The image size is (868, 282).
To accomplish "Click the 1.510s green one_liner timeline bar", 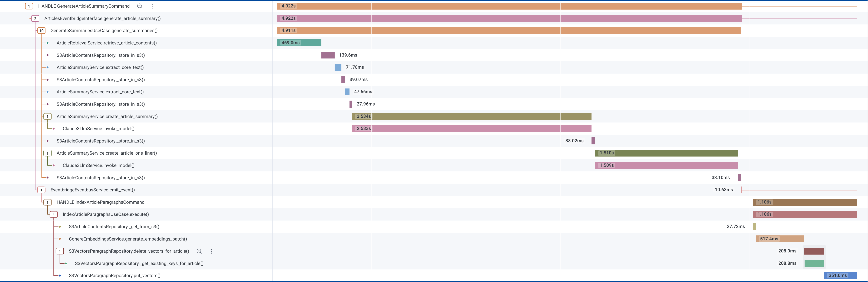I will (666, 153).
